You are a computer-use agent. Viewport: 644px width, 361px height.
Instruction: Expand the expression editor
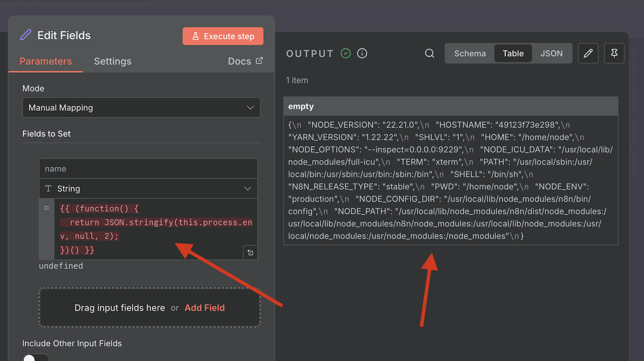(x=250, y=253)
